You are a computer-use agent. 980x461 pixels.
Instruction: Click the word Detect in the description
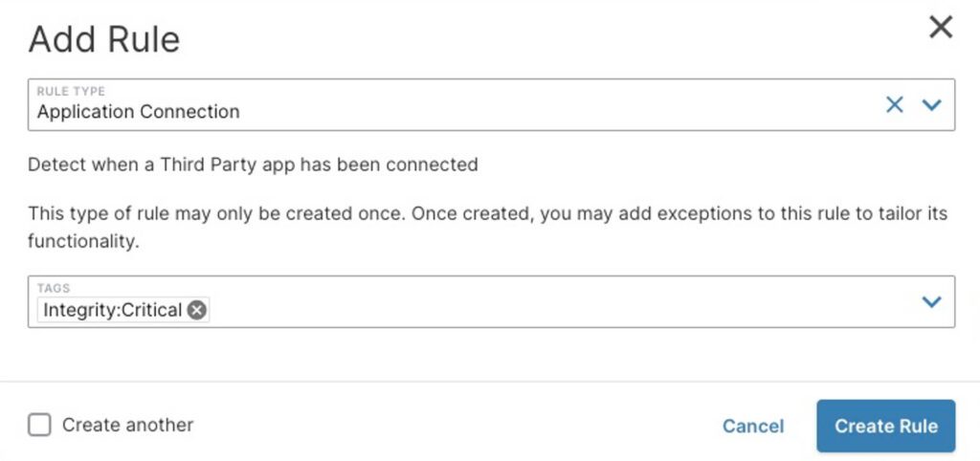tap(55, 165)
